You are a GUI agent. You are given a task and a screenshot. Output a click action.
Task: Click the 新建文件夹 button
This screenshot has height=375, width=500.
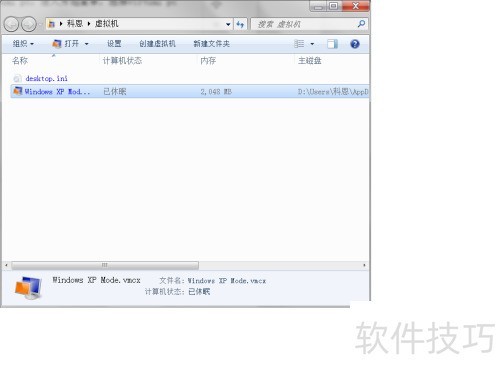[211, 44]
